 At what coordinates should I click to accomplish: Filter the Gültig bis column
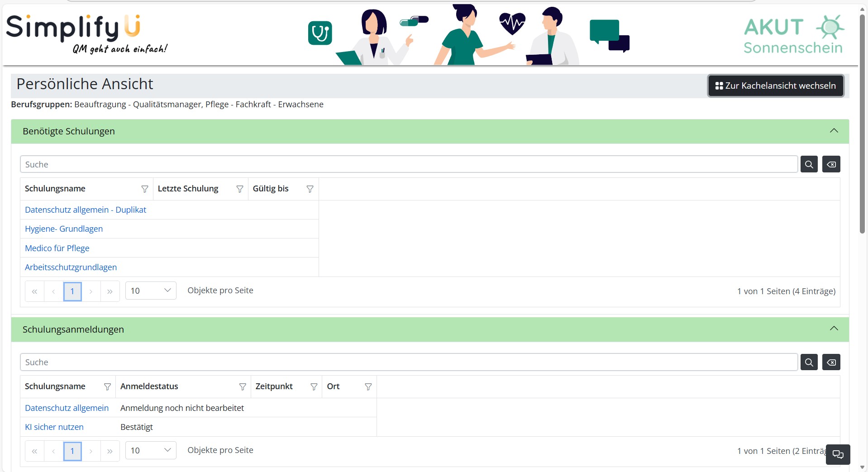310,189
